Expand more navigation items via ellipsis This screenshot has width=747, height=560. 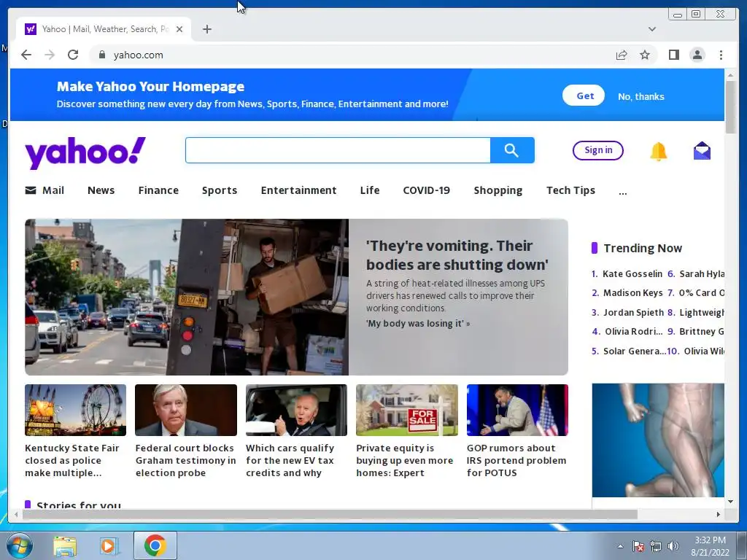click(623, 192)
